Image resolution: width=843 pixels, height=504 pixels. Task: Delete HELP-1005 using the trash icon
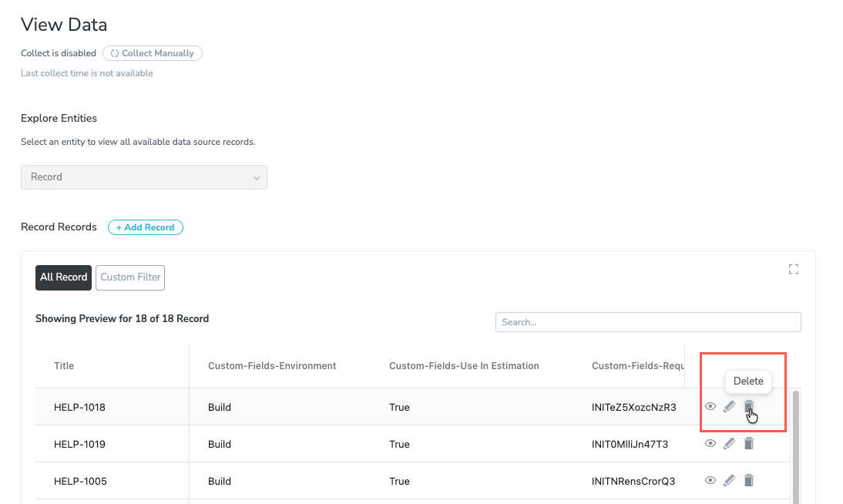coord(748,480)
